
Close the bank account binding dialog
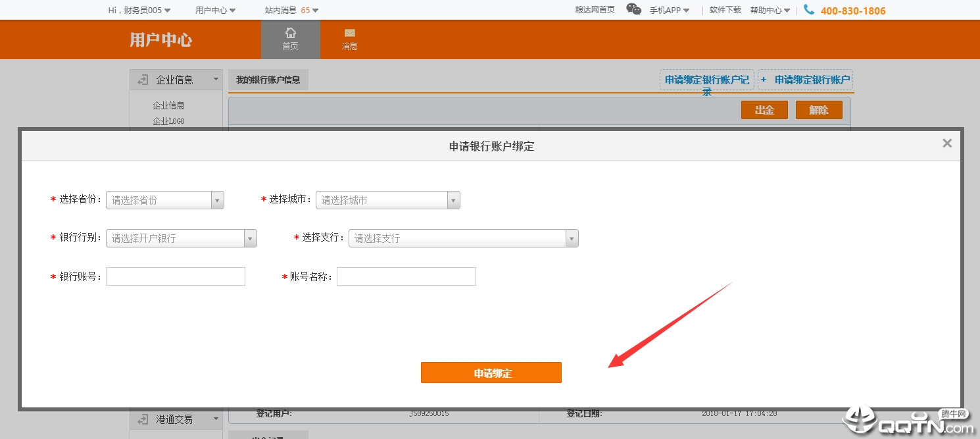[x=946, y=143]
